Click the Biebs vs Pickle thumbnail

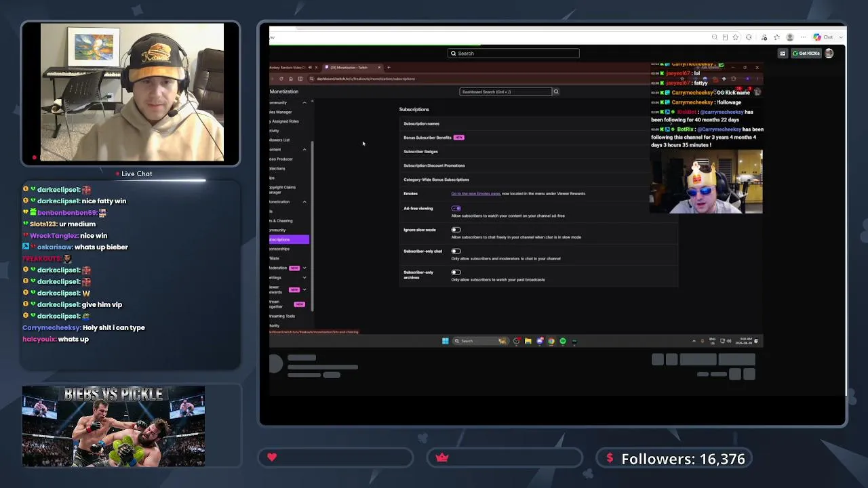point(113,426)
